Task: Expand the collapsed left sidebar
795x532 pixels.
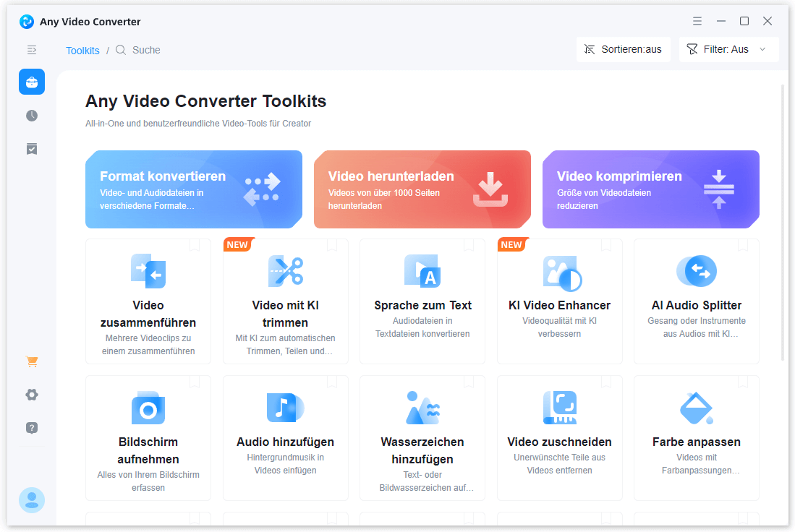Action: tap(31, 50)
